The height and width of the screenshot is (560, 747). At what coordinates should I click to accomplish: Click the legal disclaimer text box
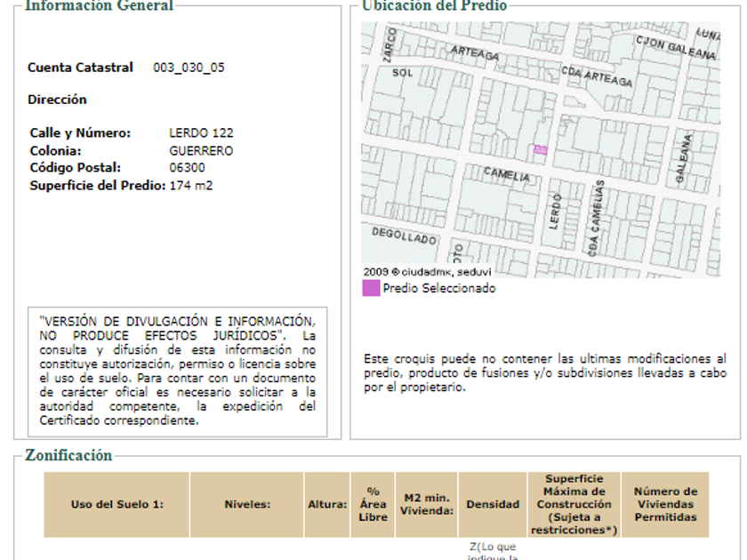(177, 371)
